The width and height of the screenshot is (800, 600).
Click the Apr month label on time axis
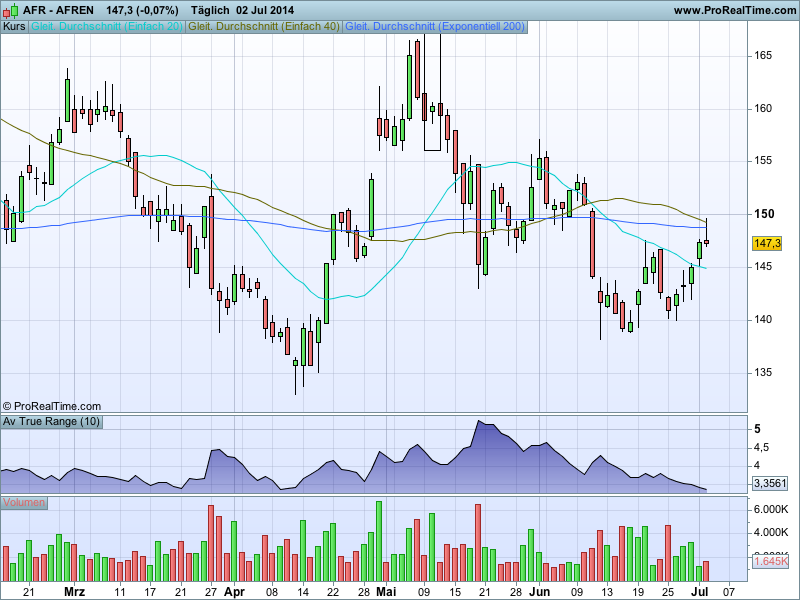[x=234, y=592]
